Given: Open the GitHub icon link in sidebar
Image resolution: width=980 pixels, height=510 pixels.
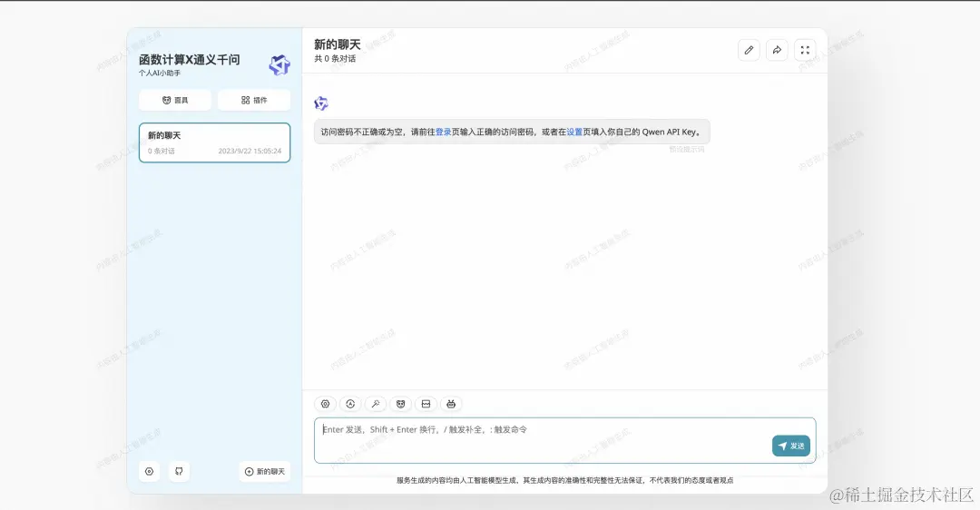Looking at the screenshot, I should coord(180,471).
